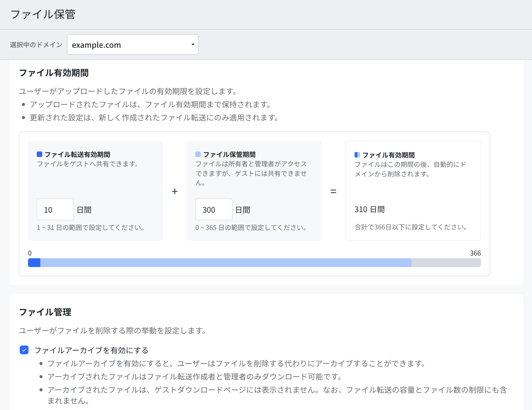Click the 選択中のドメイン label
Image resolution: width=532 pixels, height=410 pixels.
pos(36,45)
